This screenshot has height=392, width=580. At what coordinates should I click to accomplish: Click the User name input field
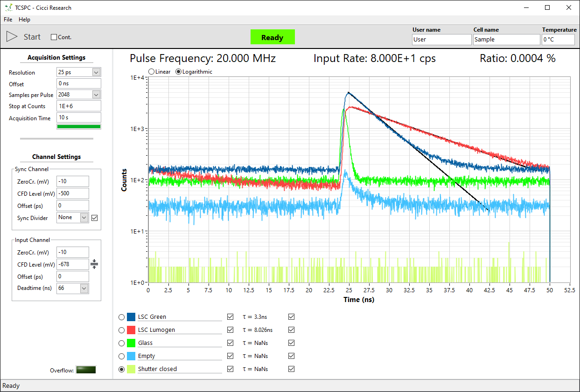[442, 40]
